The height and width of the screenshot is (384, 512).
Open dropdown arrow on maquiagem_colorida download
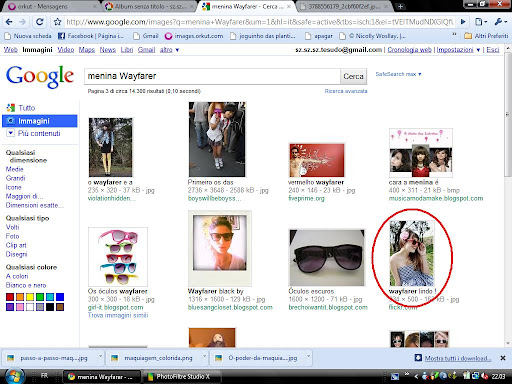click(x=204, y=357)
